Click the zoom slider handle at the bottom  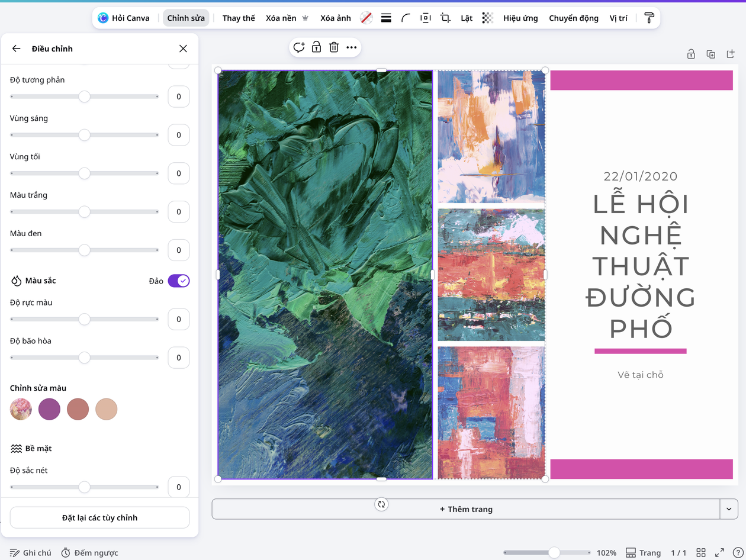pyautogui.click(x=554, y=553)
